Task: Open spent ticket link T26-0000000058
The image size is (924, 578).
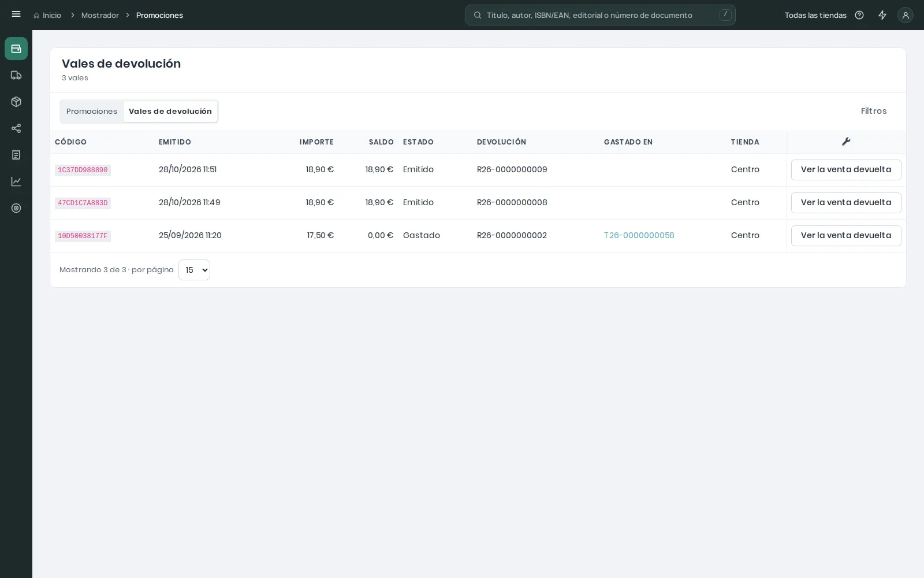Action: (x=639, y=235)
